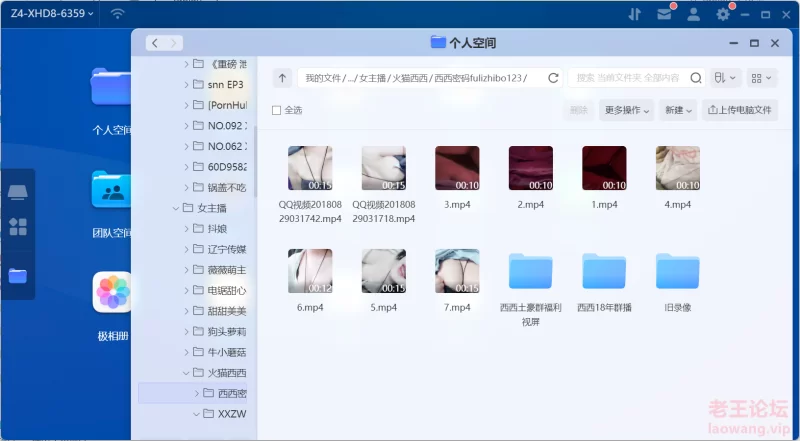Click the search current folder input field
Screen dimensions: 800x441
click(626, 78)
